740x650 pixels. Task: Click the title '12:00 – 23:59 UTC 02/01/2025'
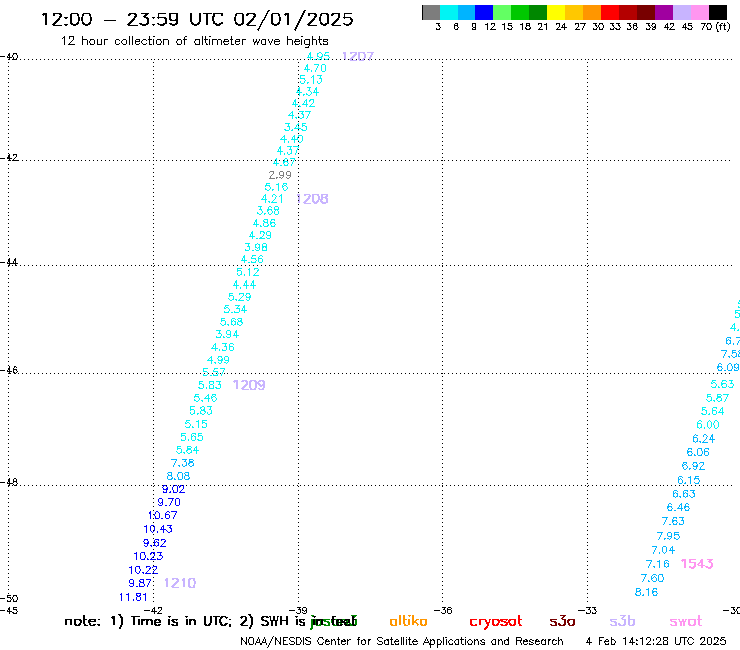pos(197,19)
